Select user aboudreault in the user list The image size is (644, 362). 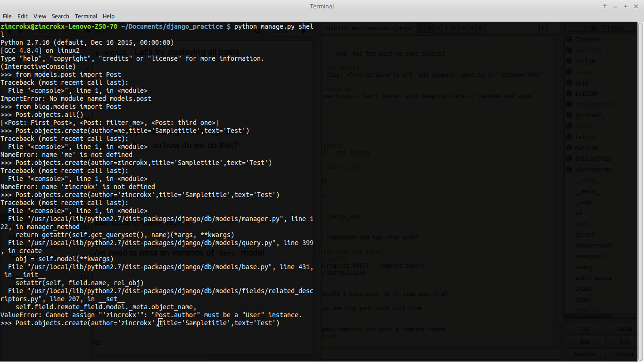click(593, 245)
